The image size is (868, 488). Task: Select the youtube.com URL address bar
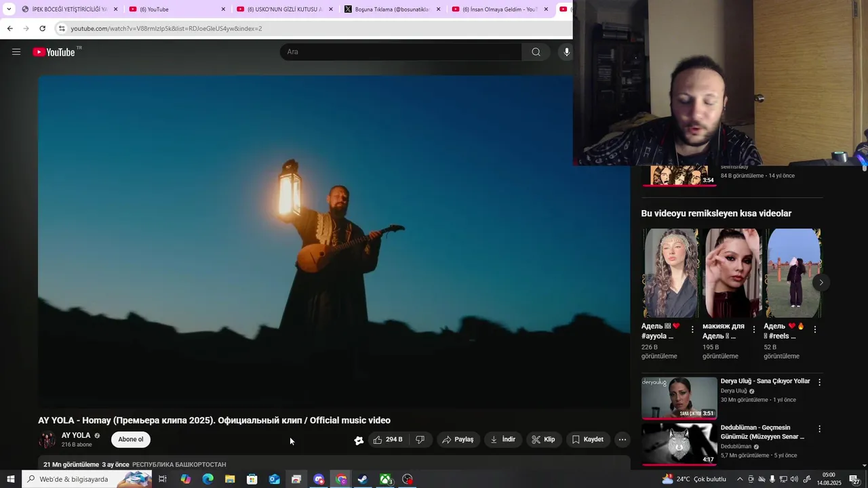[x=166, y=28]
